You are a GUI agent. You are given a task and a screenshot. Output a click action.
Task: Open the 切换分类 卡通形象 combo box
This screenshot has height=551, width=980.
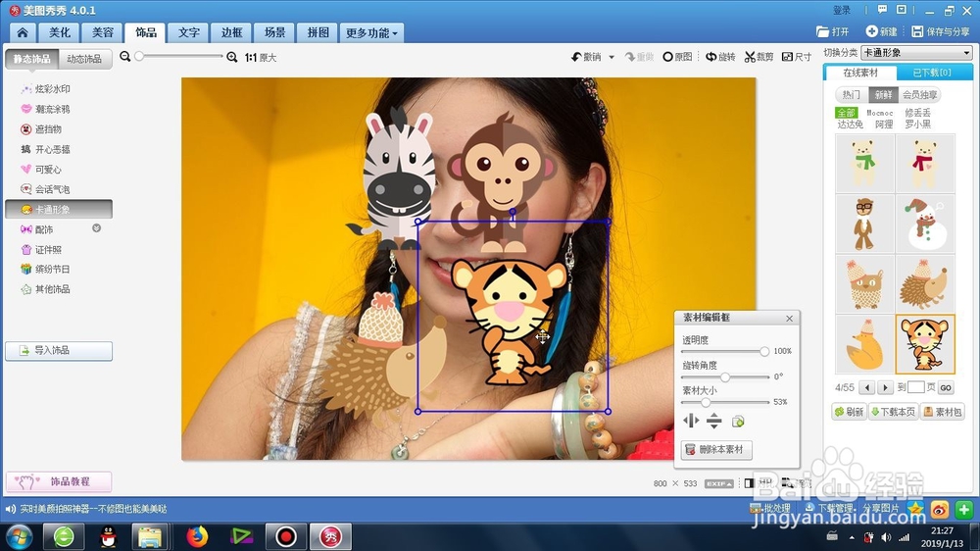(916, 53)
